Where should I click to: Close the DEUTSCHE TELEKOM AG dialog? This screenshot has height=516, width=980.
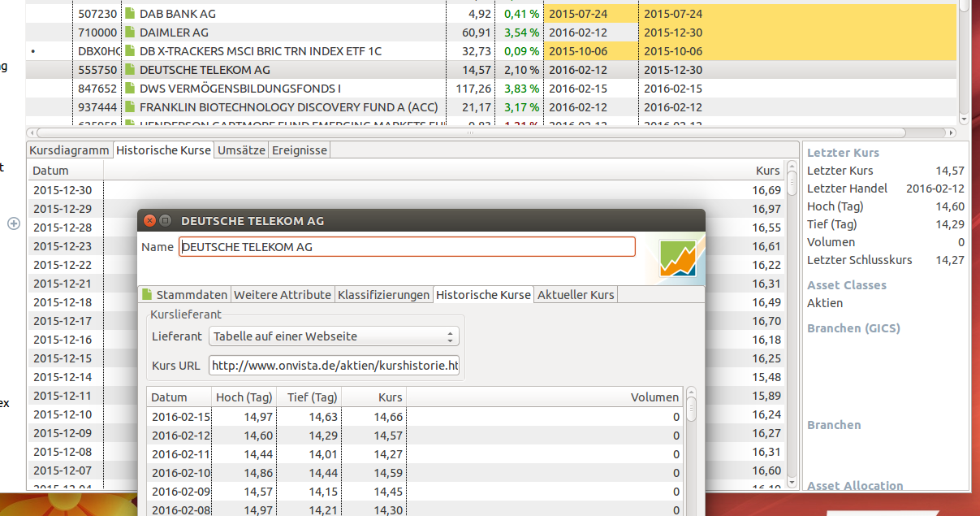[x=149, y=220]
